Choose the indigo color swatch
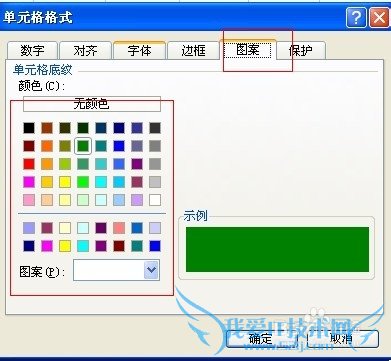This screenshot has width=391, height=361. point(137,128)
